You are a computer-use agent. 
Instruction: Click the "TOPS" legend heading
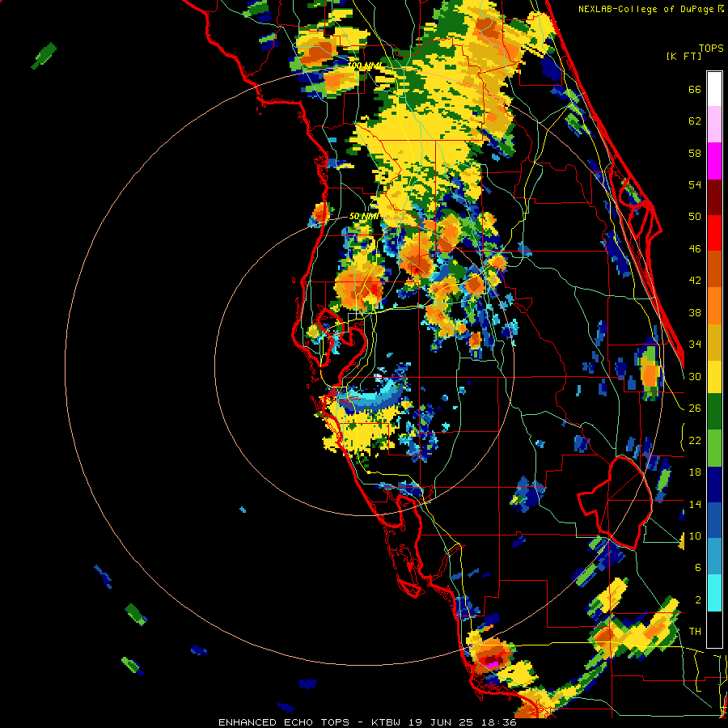pyautogui.click(x=711, y=49)
